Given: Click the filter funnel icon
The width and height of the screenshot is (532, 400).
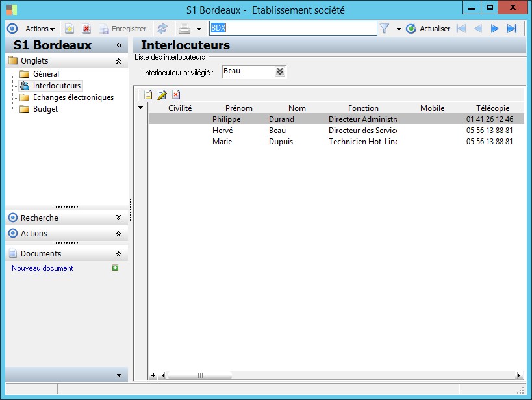Looking at the screenshot, I should click(385, 29).
